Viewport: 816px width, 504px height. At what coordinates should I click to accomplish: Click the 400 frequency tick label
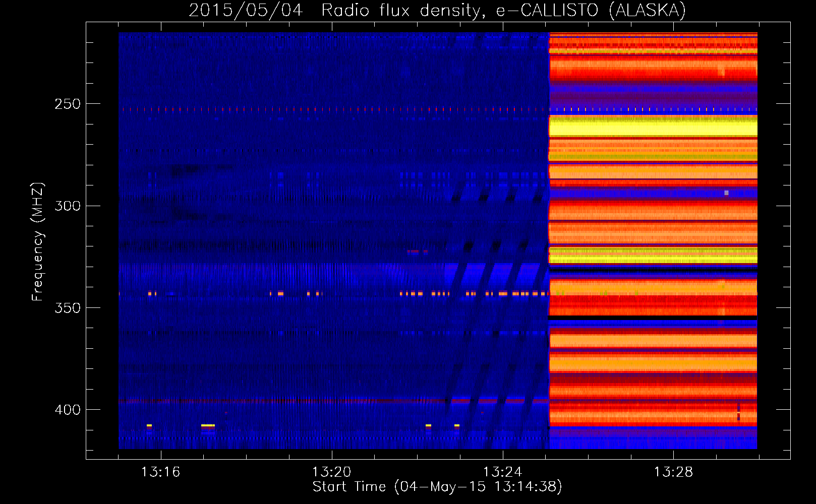coord(68,409)
